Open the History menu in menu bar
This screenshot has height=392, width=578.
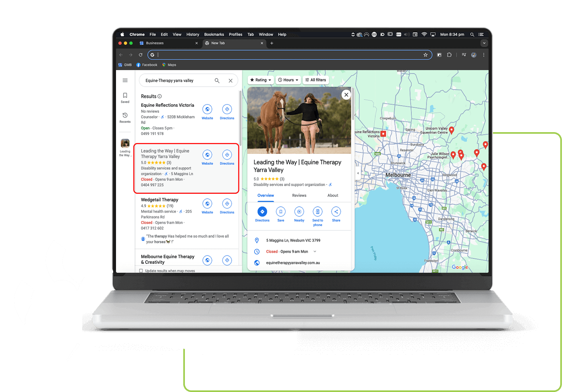point(193,35)
